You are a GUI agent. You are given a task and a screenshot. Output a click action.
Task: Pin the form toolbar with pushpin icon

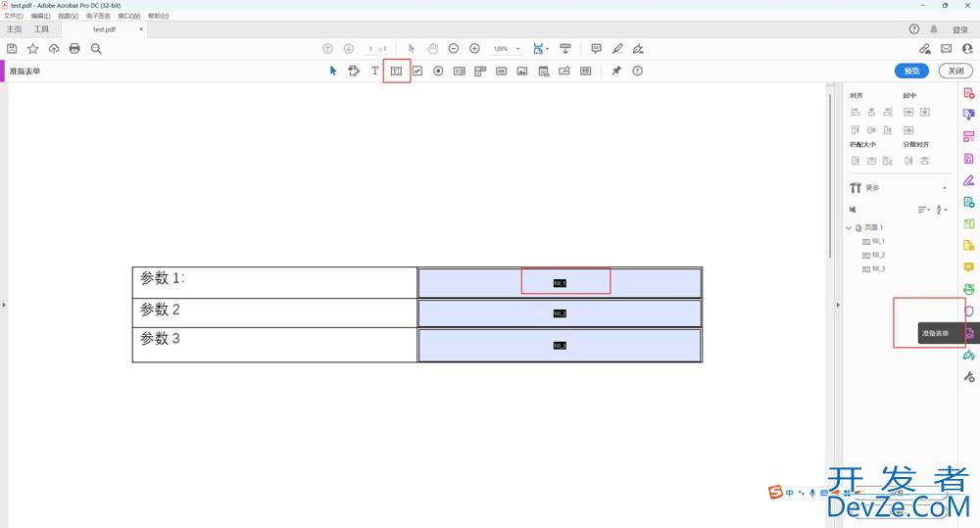click(x=616, y=71)
